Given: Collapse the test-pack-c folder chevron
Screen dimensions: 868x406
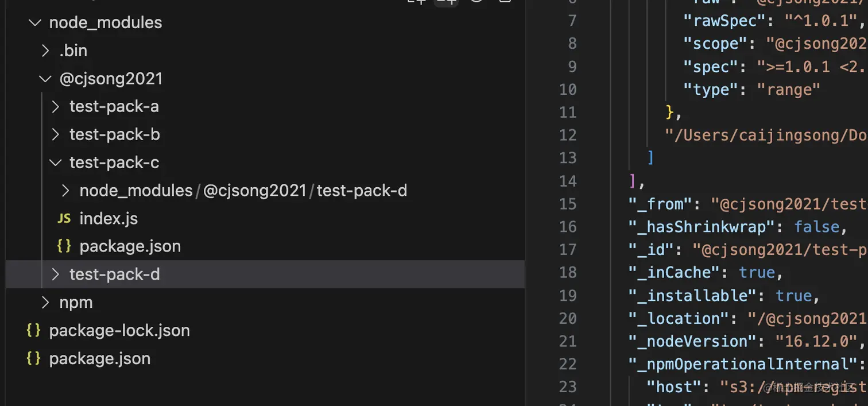Looking at the screenshot, I should click(x=56, y=163).
